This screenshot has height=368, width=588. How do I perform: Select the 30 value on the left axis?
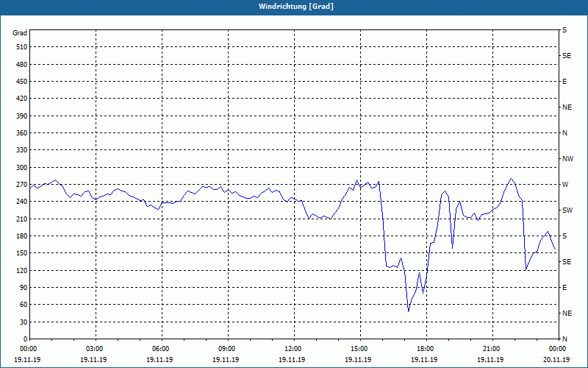pyautogui.click(x=24, y=322)
